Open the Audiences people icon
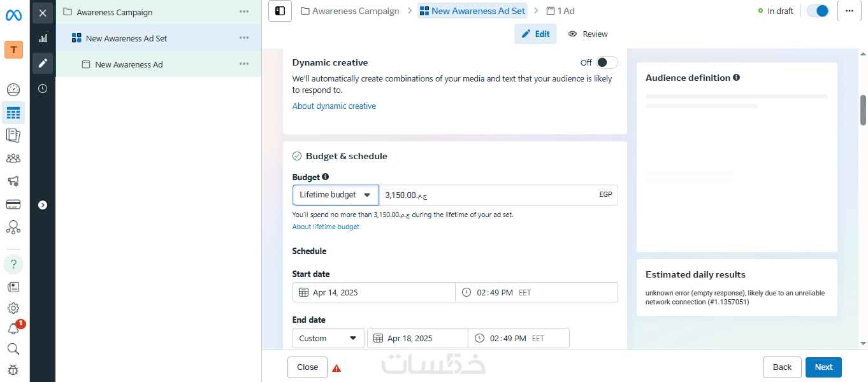 click(x=13, y=159)
